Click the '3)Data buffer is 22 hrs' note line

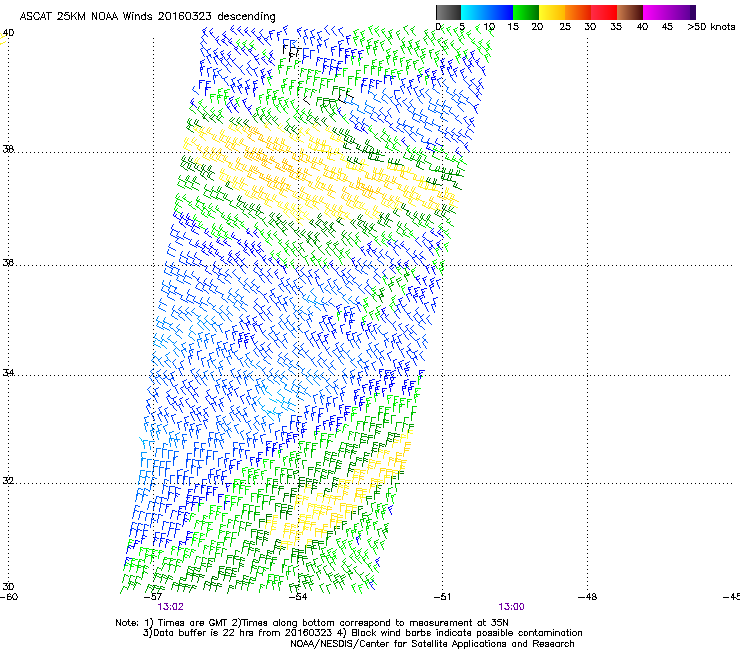point(362,633)
